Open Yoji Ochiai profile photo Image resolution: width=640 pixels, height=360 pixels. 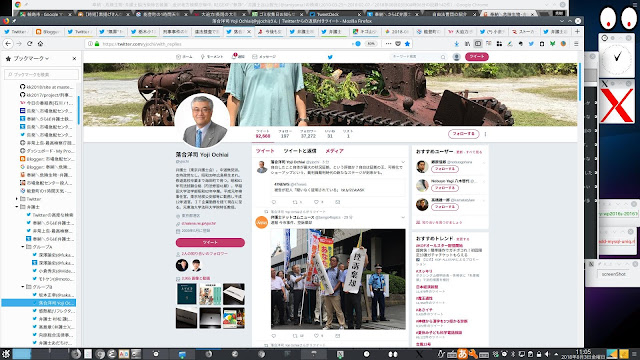(x=202, y=121)
